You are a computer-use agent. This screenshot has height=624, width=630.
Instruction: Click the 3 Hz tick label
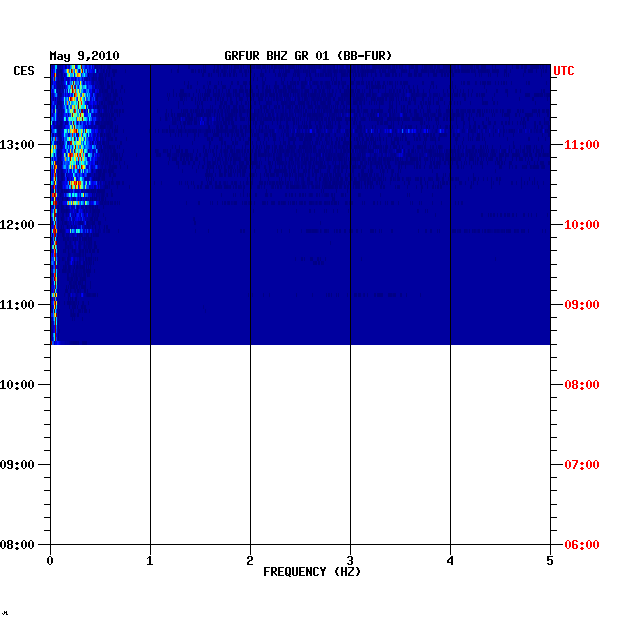pos(350,561)
